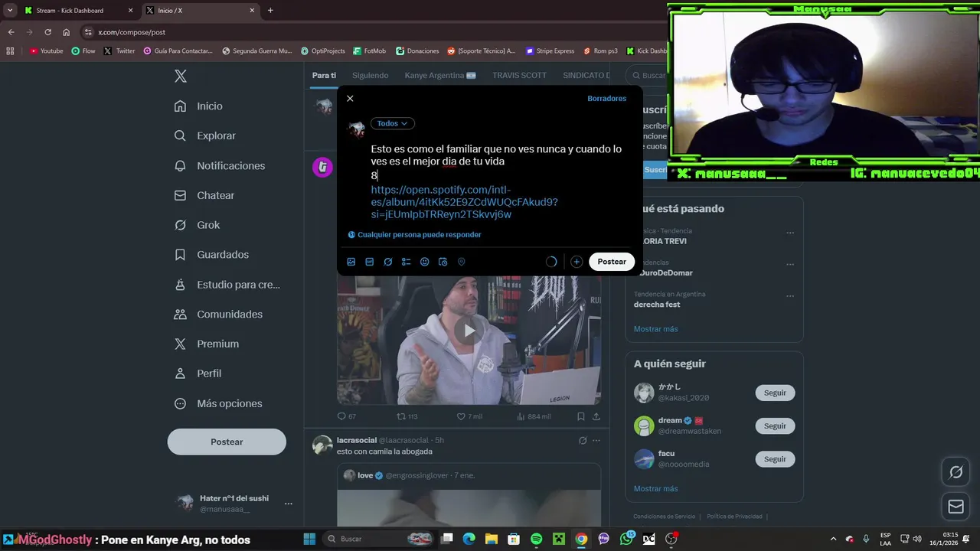Expand the Todos audience dropdown

click(393, 123)
